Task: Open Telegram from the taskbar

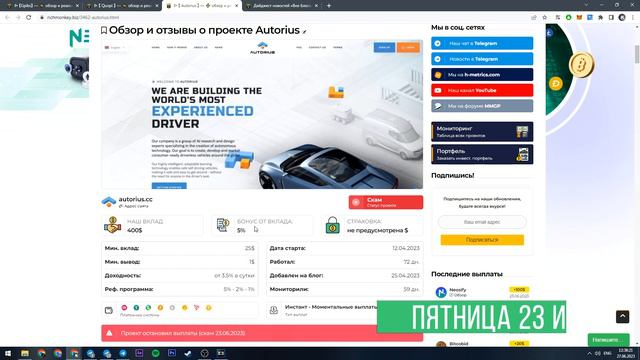Action: tap(123, 353)
